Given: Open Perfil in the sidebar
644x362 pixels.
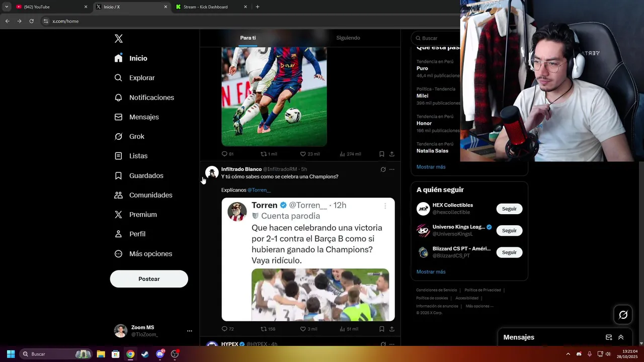Looking at the screenshot, I should (130, 234).
